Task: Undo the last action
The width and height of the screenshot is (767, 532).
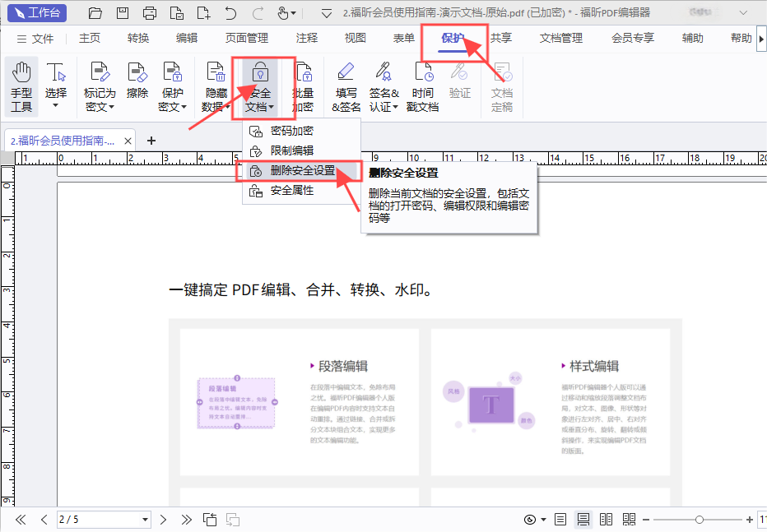Action: tap(230, 13)
